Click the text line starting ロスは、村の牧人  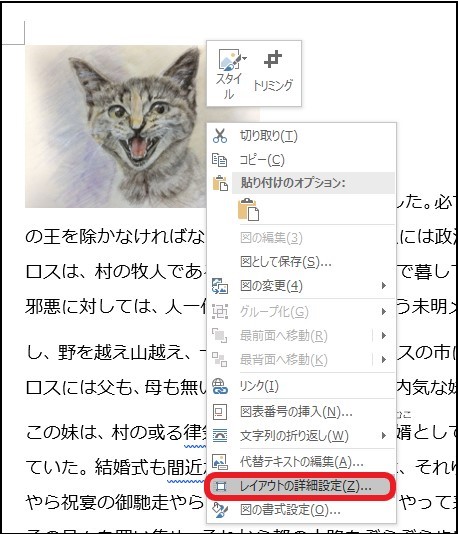point(115,272)
